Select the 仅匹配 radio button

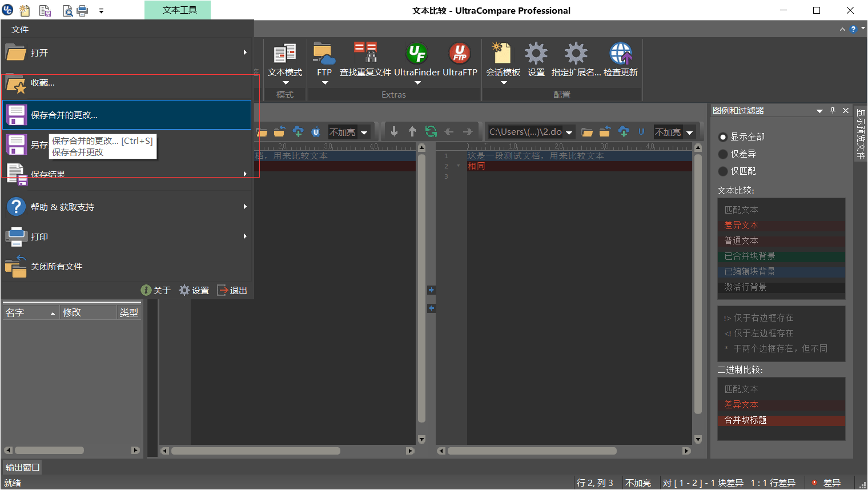click(723, 171)
